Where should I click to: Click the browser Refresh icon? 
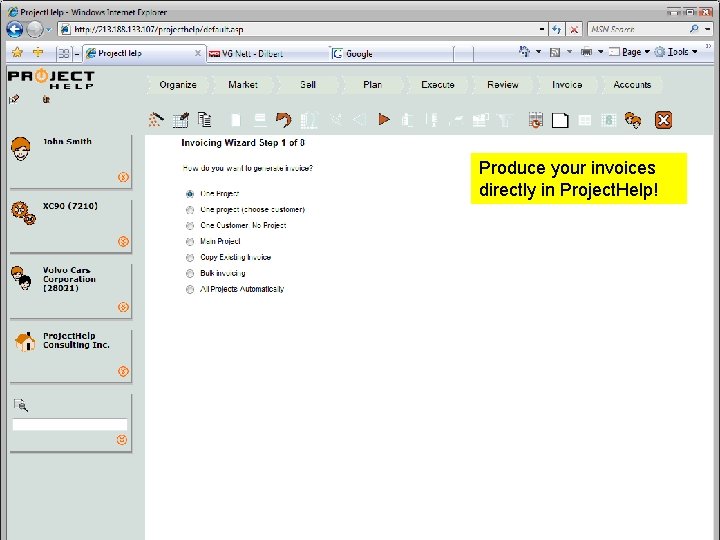tap(557, 29)
